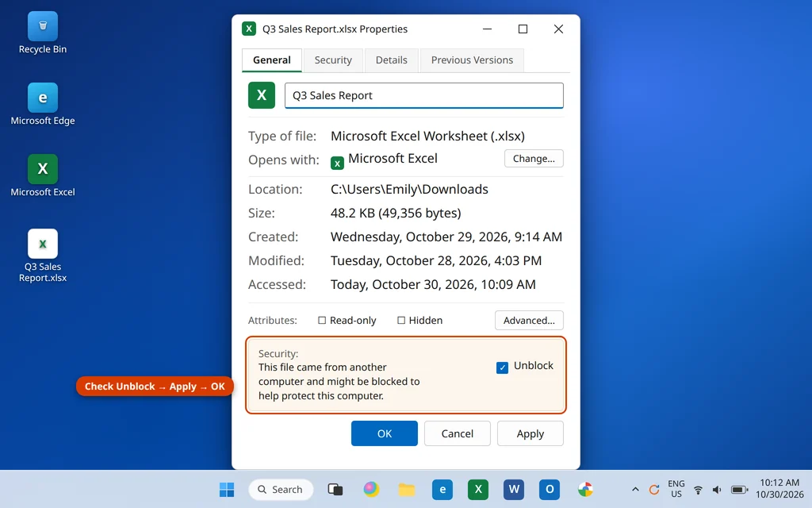Click the ENG US language indicator
This screenshot has width=812, height=508.
click(676, 489)
